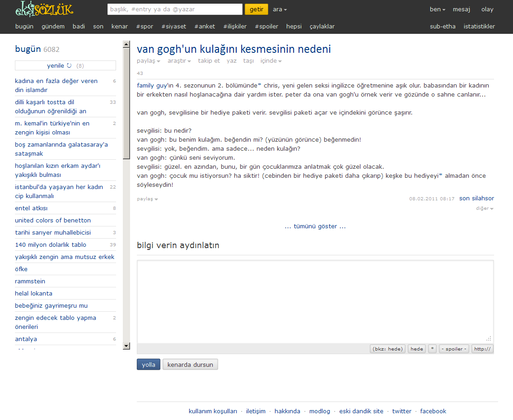Go to the gündem tab

[x=53, y=27]
